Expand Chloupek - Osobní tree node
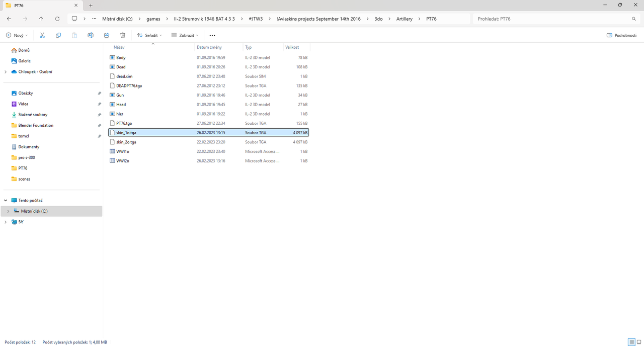The width and height of the screenshot is (644, 346). tap(5, 71)
